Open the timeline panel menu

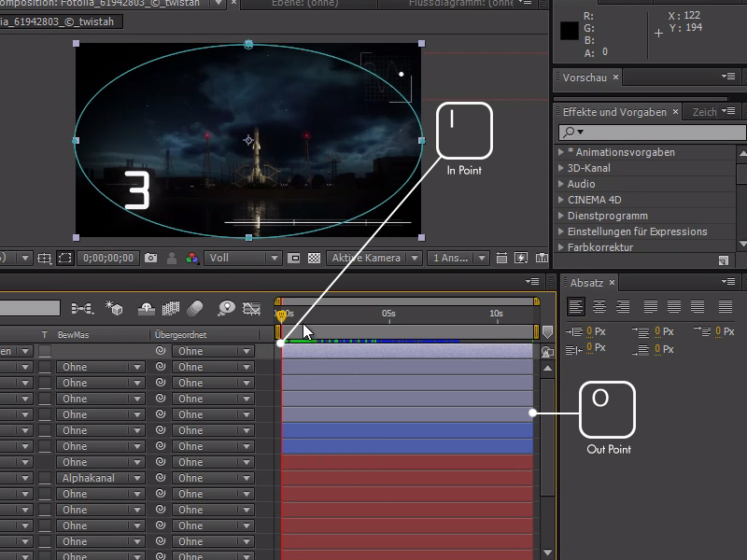(532, 281)
